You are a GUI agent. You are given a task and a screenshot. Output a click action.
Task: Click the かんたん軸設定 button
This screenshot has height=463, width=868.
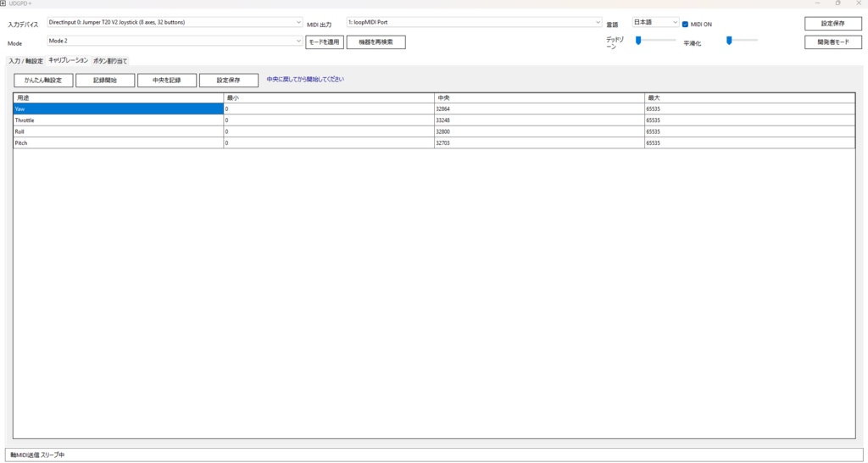[x=43, y=81]
